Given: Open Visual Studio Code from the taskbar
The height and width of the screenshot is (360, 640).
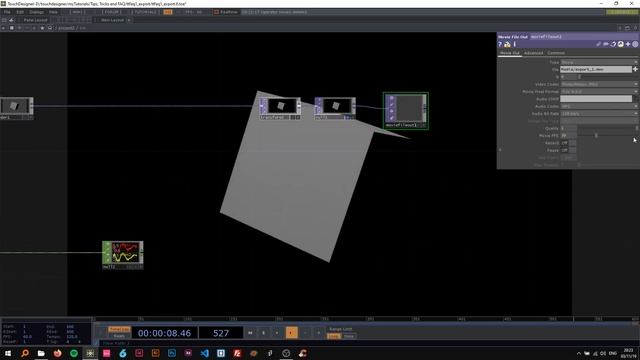Looking at the screenshot, I should pyautogui.click(x=204, y=353).
